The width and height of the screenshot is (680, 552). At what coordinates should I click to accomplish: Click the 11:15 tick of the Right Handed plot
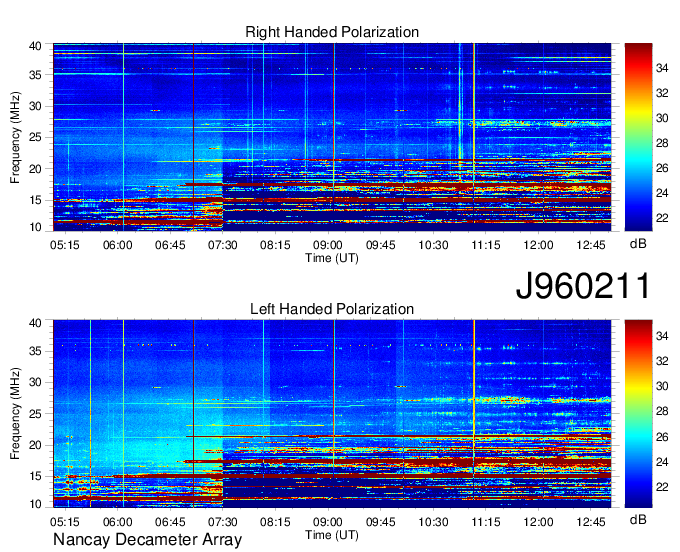coord(486,245)
